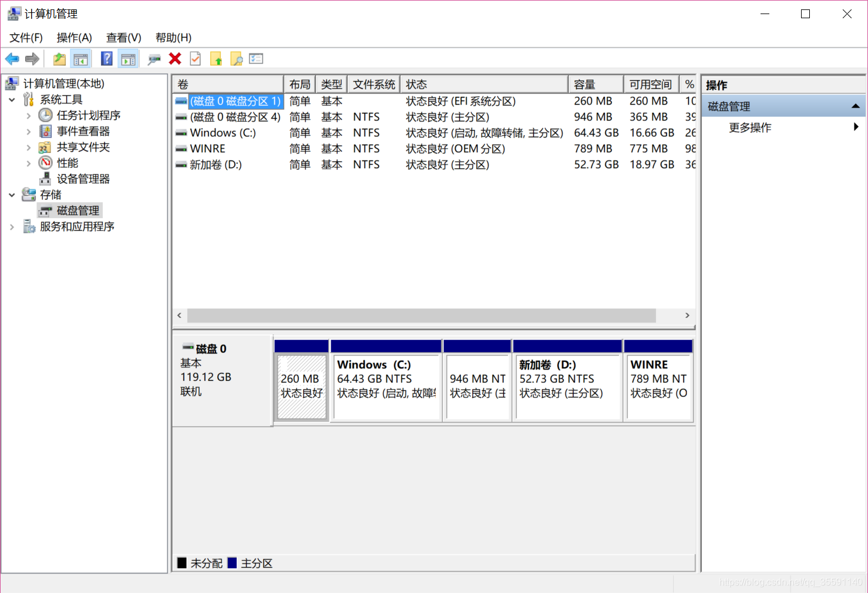Sort by the 容量 column header
The height and width of the screenshot is (593, 868).
click(x=596, y=85)
